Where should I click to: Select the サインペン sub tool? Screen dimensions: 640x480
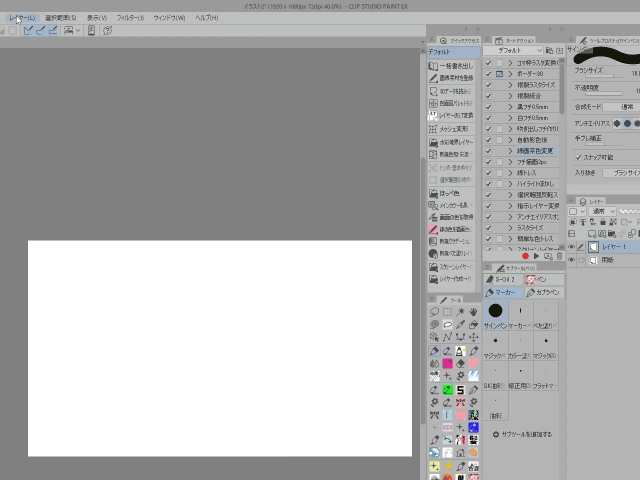[x=496, y=315]
